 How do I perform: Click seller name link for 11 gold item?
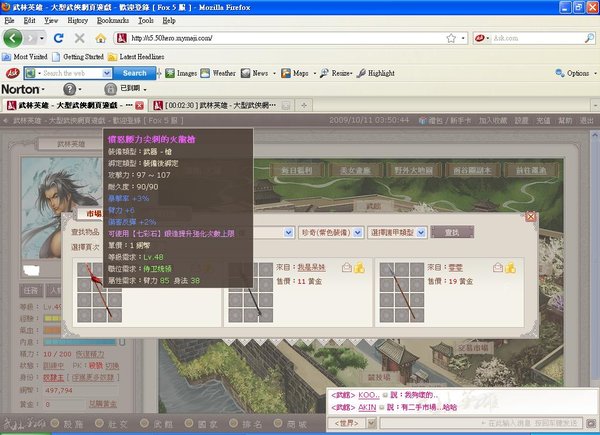(x=311, y=267)
